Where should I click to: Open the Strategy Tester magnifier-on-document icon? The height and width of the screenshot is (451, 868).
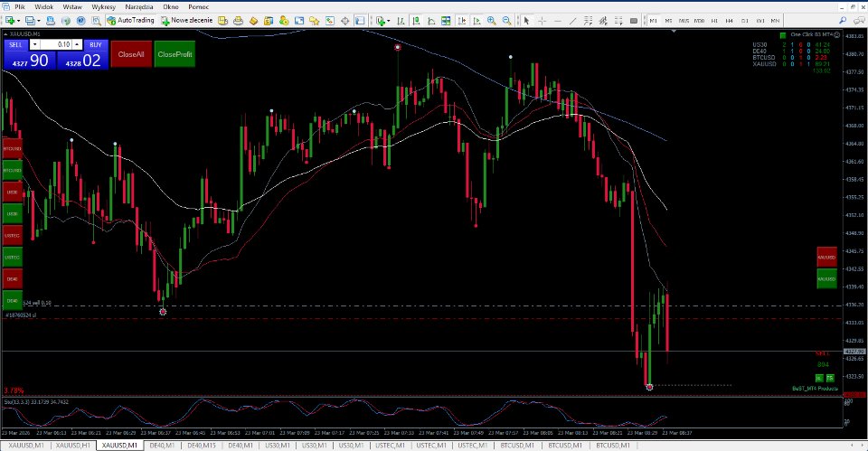[x=96, y=21]
